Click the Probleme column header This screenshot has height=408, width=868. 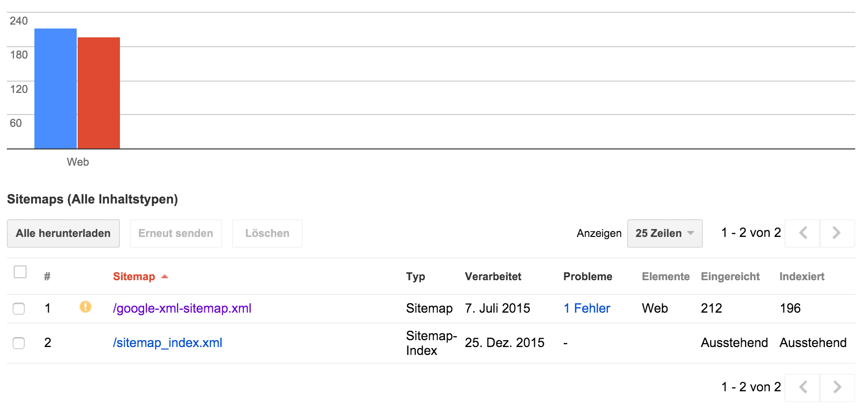588,277
